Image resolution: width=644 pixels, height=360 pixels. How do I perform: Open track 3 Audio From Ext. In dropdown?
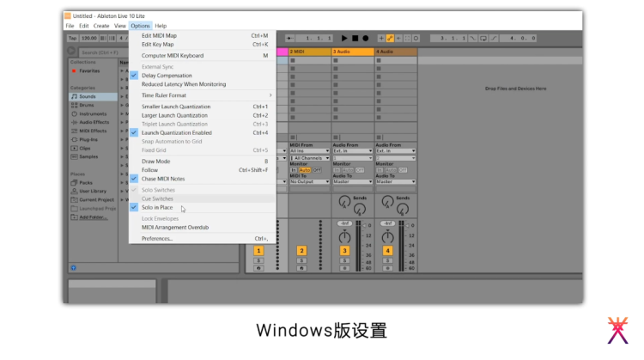click(353, 151)
